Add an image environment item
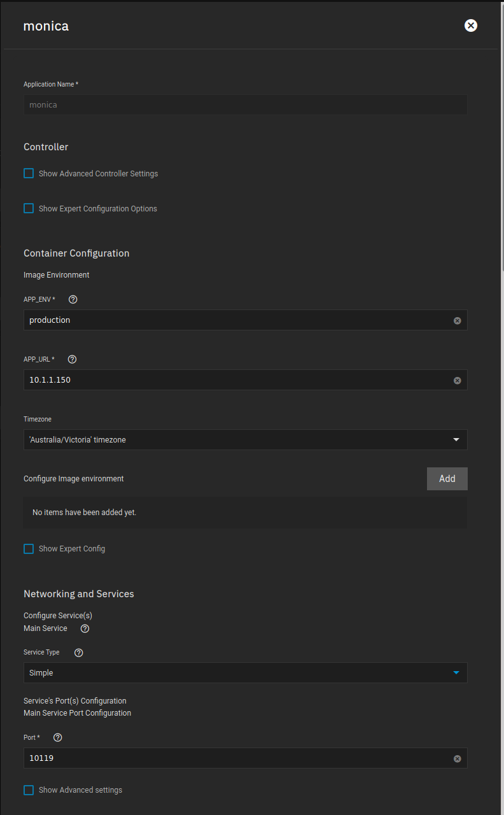This screenshot has height=815, width=504. (447, 479)
